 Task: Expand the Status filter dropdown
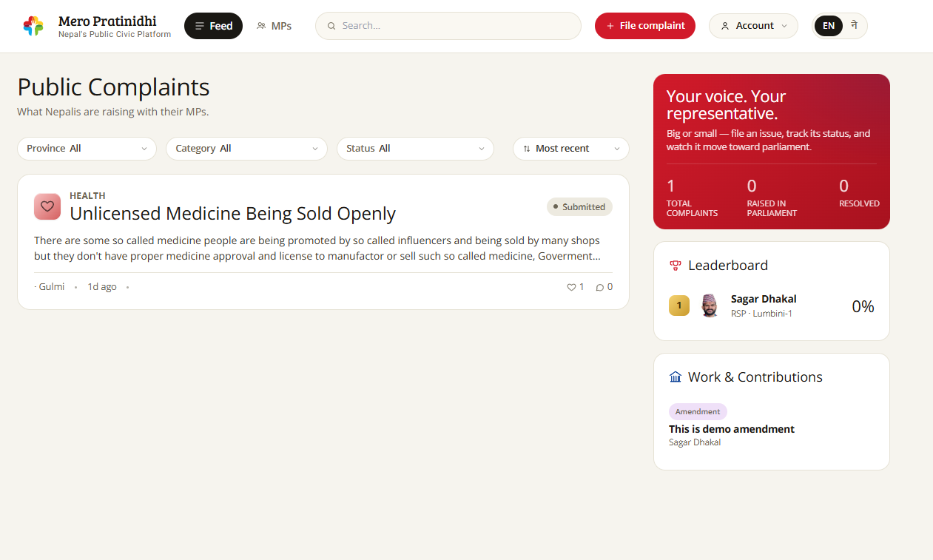pyautogui.click(x=415, y=149)
